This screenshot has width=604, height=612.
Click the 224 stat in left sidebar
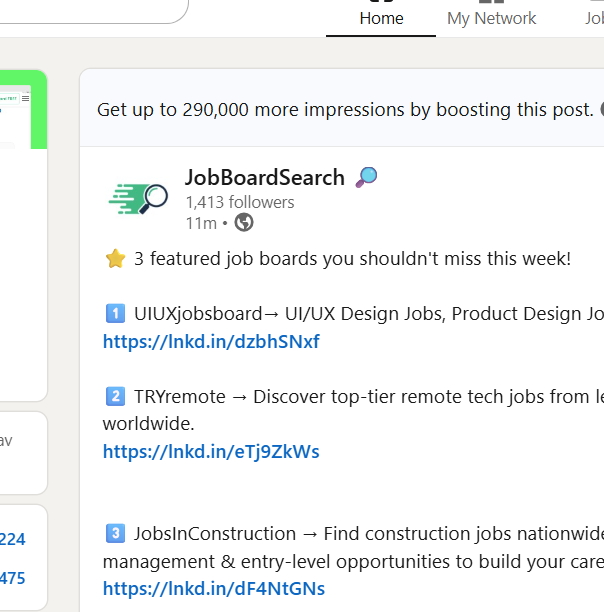point(12,539)
